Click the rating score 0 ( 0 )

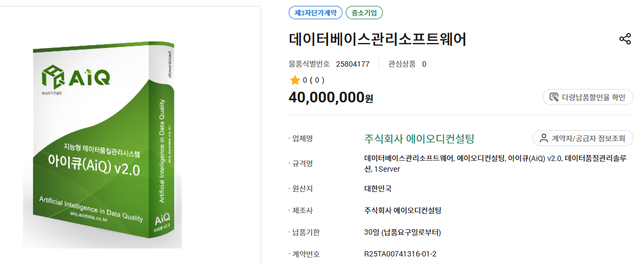click(x=313, y=81)
